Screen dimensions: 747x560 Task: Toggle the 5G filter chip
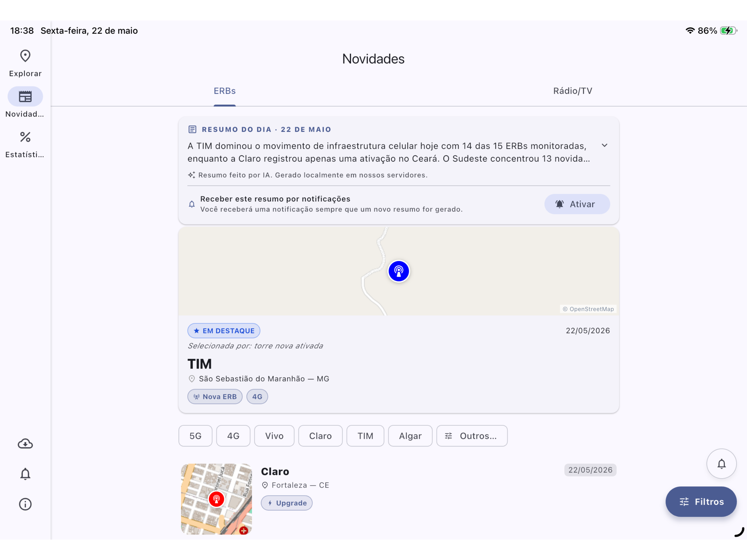[195, 436]
